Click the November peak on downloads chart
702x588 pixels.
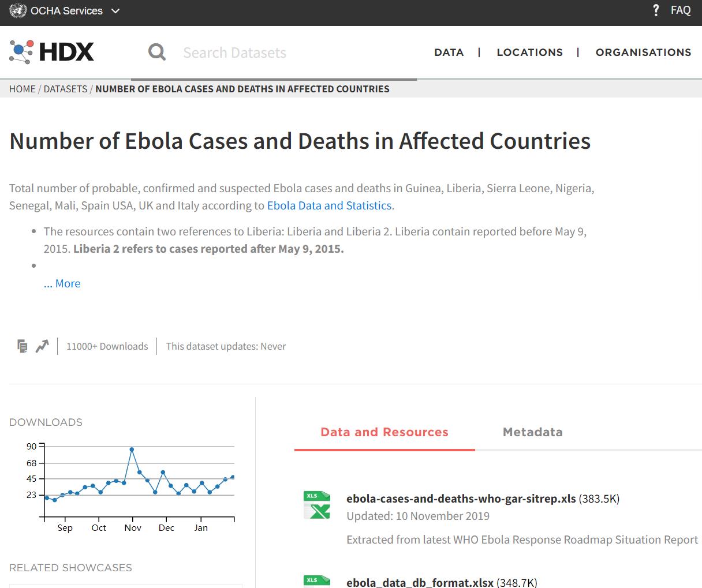[x=132, y=449]
